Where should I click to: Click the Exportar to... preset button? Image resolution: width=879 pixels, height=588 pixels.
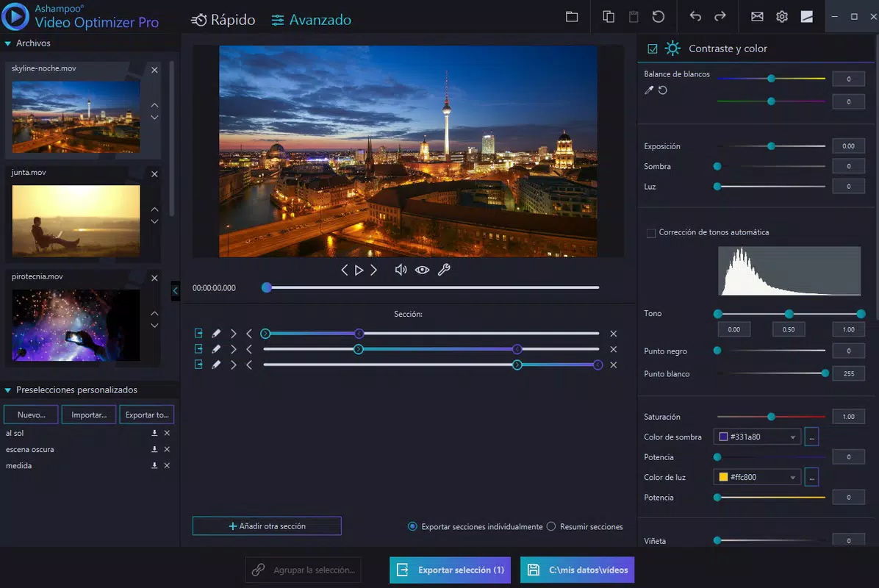[x=147, y=415]
